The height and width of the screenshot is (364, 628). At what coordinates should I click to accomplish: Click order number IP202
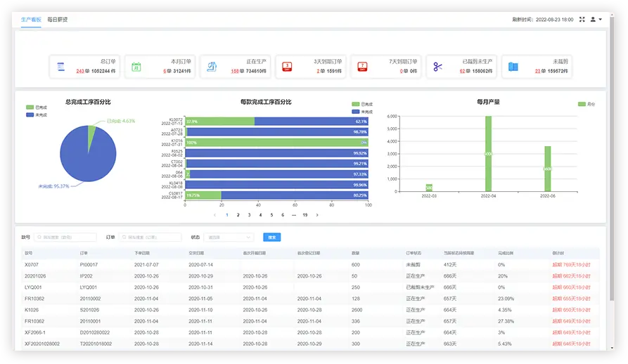86,276
